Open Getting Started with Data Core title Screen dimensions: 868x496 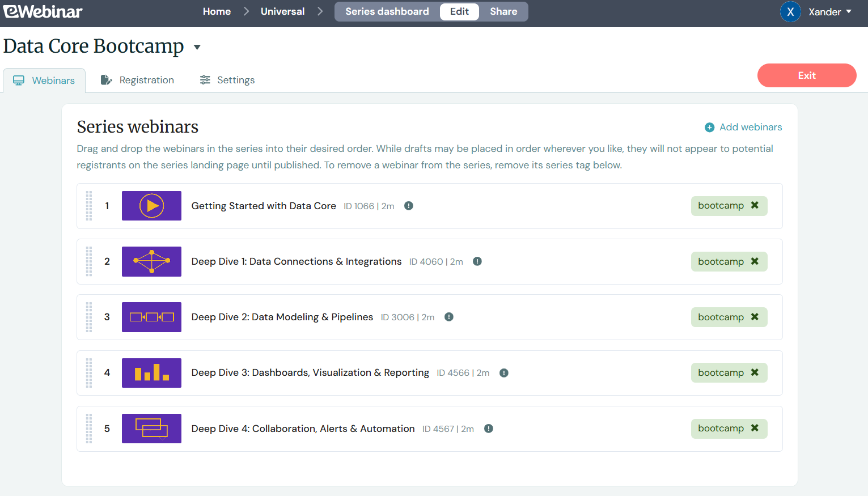tap(264, 206)
